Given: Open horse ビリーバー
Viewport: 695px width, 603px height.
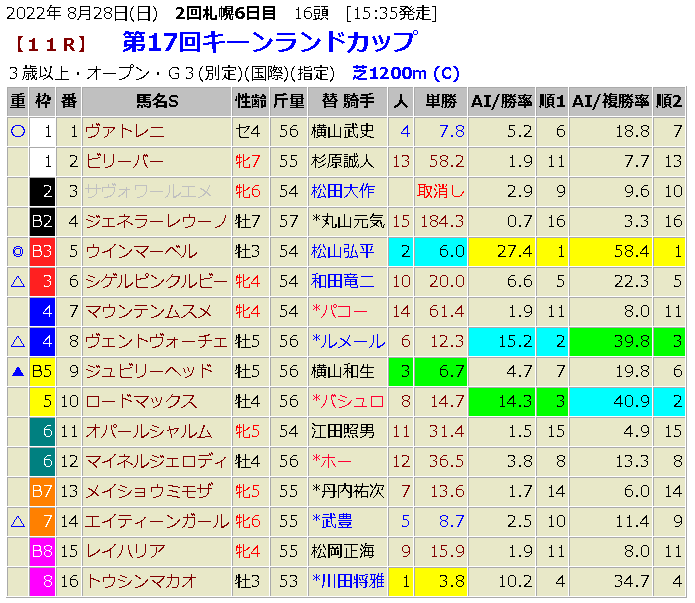Looking at the screenshot, I should [x=125, y=161].
